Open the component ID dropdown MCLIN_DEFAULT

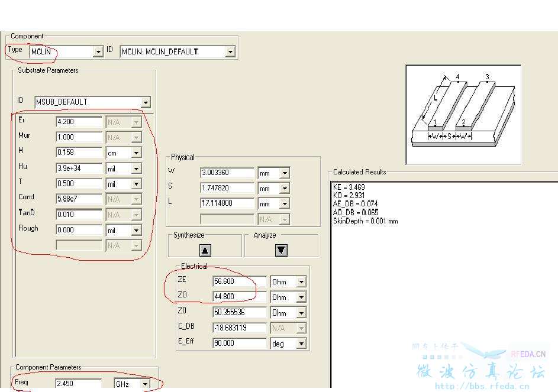pyautogui.click(x=230, y=52)
